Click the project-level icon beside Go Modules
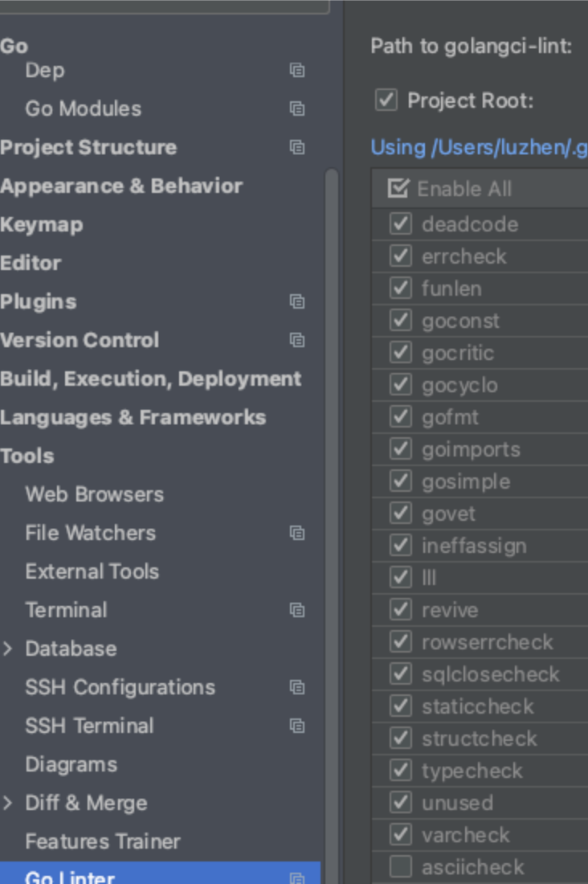588x884 pixels. [x=297, y=108]
